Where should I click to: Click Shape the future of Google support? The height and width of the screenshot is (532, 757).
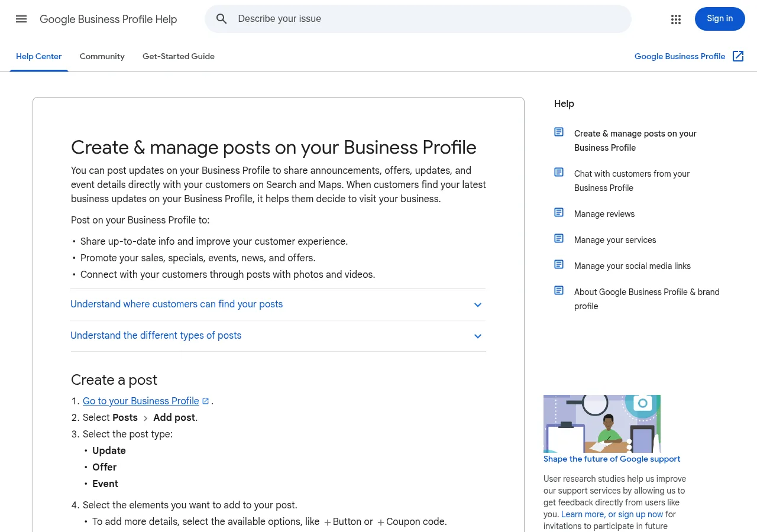pos(612,459)
